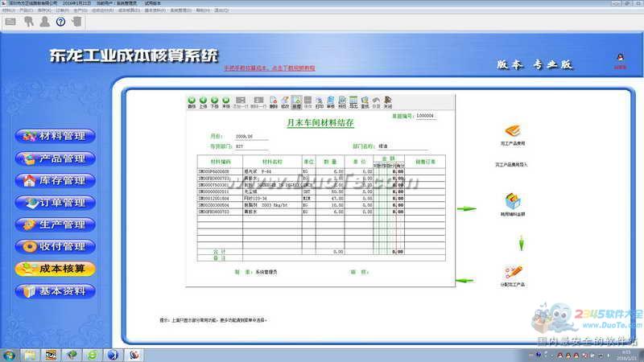
Task: Click the 销售订单 column header
Action: click(425, 162)
